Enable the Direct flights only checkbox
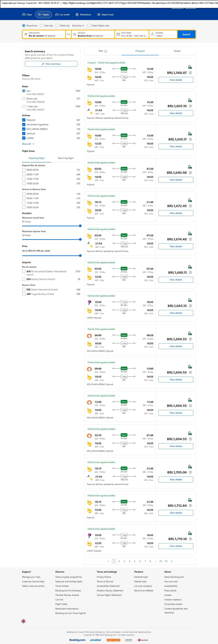 [x=89, y=26]
